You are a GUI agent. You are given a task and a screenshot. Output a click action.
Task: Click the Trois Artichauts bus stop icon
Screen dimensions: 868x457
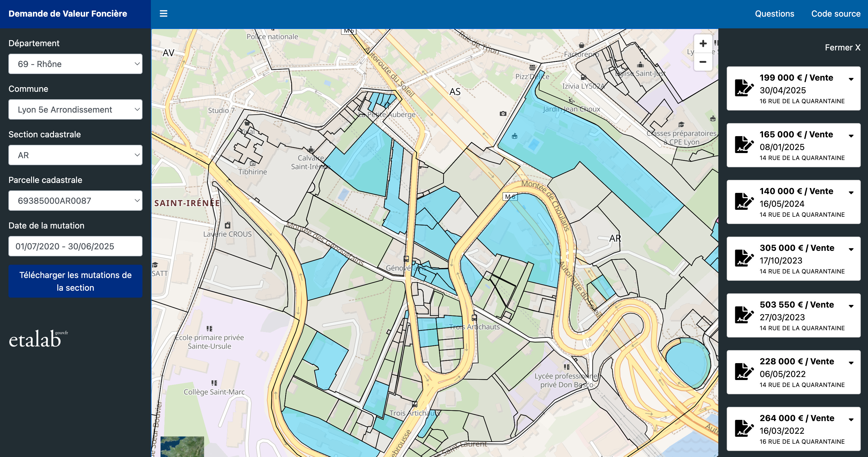coord(474,318)
